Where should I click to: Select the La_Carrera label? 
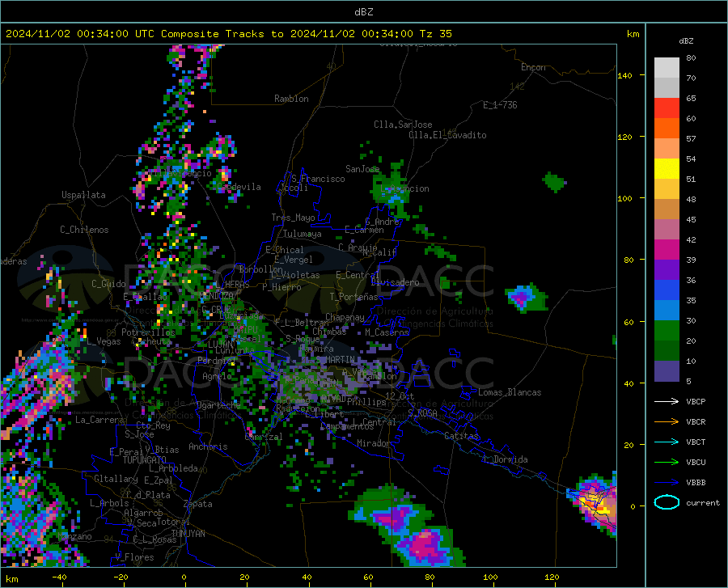99,420
